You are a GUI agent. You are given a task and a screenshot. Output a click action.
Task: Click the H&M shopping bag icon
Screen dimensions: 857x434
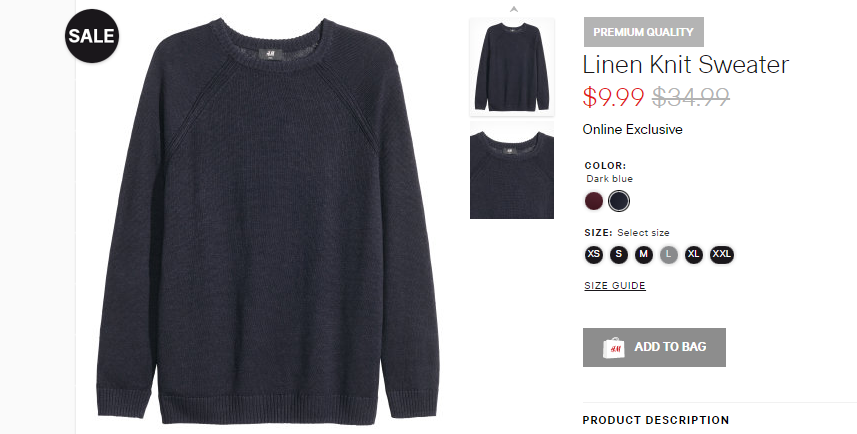point(613,348)
